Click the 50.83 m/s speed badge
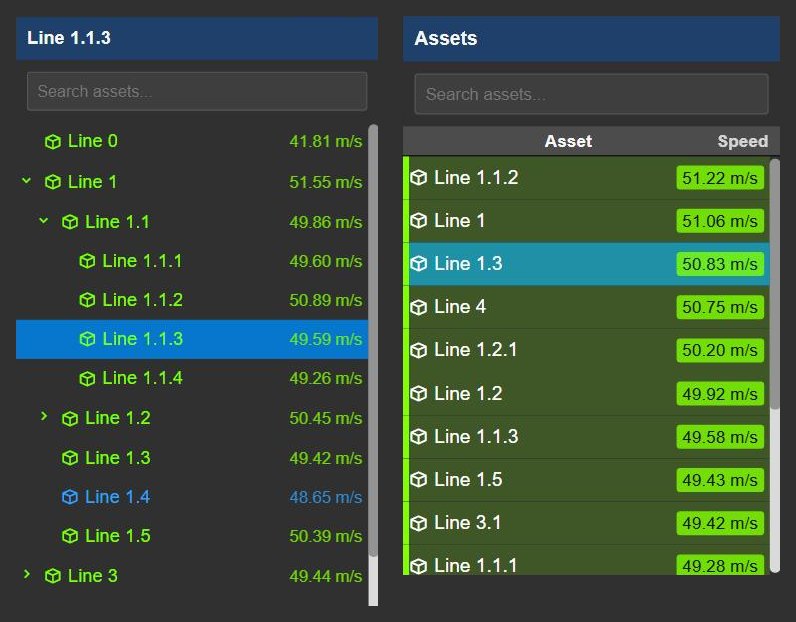Screen dimensions: 796x622 coord(720,264)
